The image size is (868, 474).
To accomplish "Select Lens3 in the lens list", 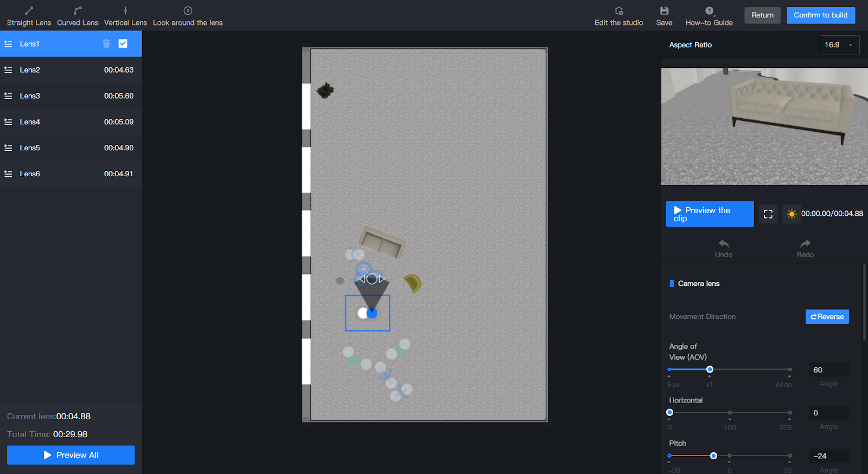I will 71,96.
